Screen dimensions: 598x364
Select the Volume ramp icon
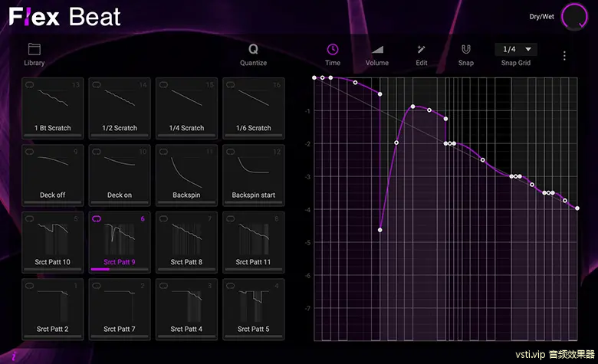coord(377,50)
